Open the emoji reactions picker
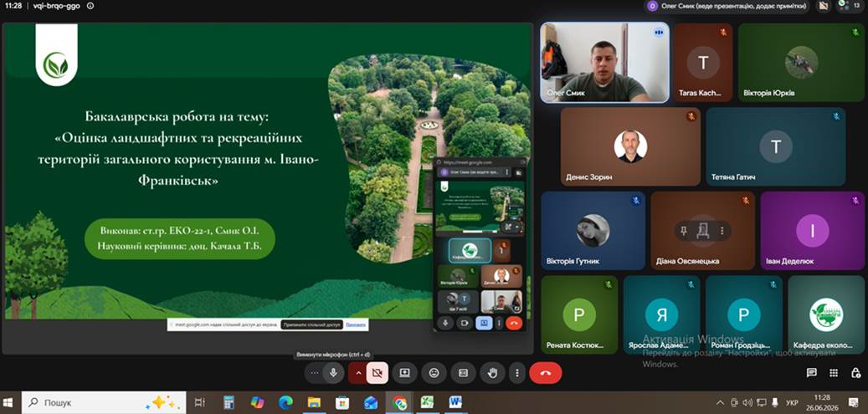868x414 pixels. [x=434, y=373]
